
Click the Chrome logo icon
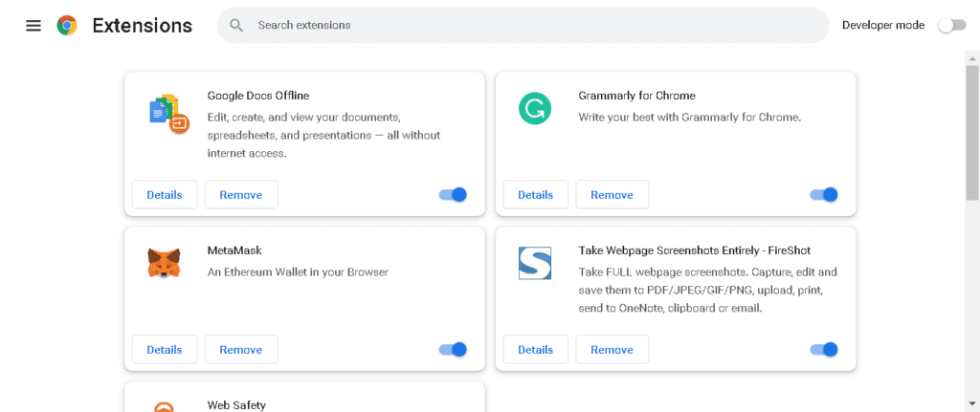[67, 25]
